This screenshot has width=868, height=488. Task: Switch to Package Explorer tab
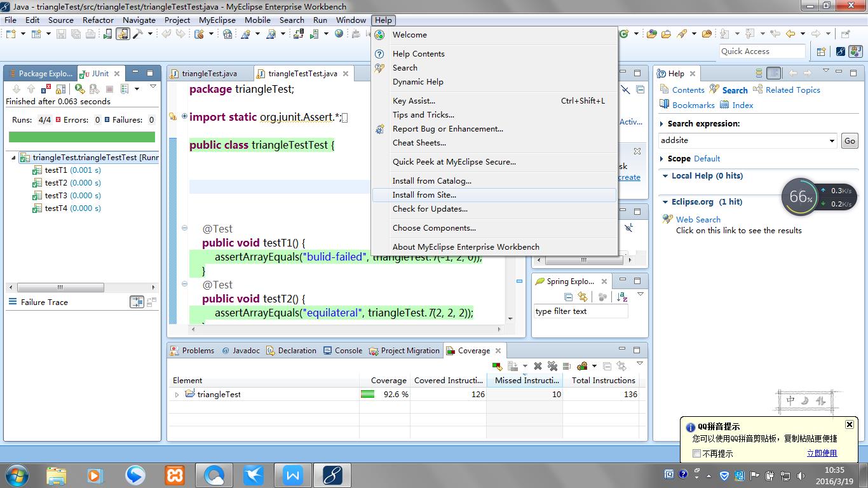click(x=41, y=74)
